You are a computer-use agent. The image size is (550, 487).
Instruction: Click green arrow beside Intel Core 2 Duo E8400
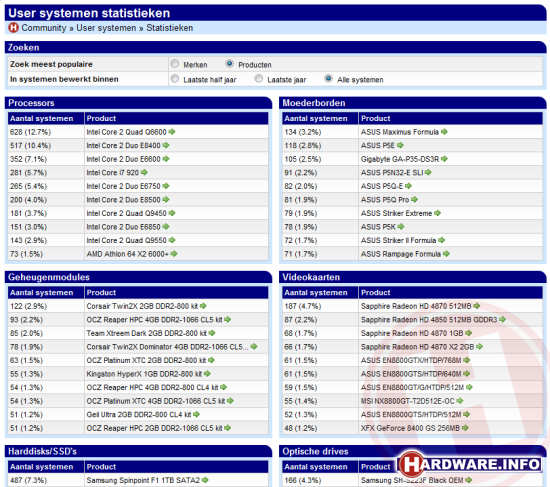166,145
